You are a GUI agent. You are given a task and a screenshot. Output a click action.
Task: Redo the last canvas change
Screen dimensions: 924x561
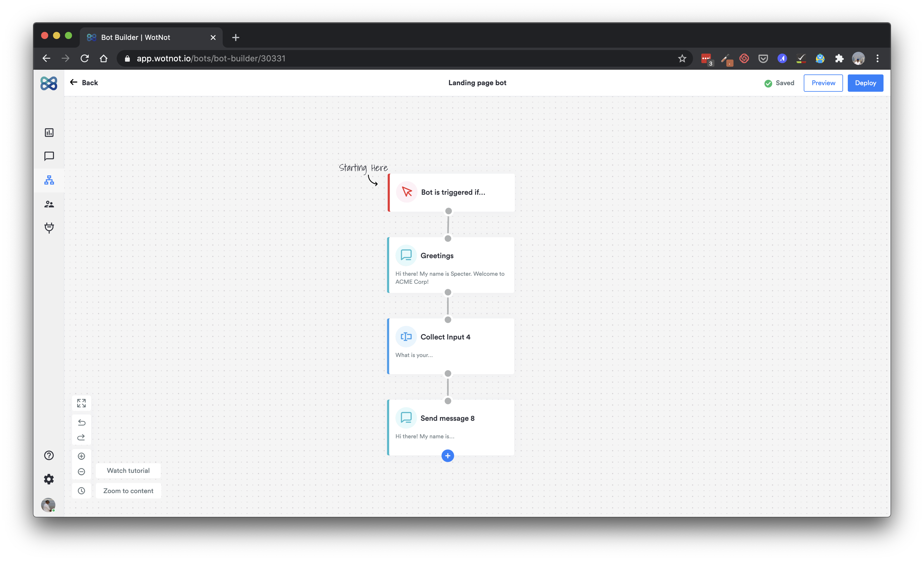coord(81,438)
